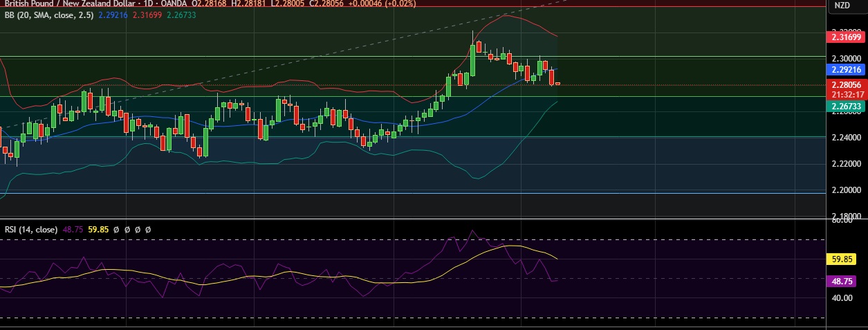Open the NZD currency selector
This screenshot has height=330, width=868.
pos(842,6)
